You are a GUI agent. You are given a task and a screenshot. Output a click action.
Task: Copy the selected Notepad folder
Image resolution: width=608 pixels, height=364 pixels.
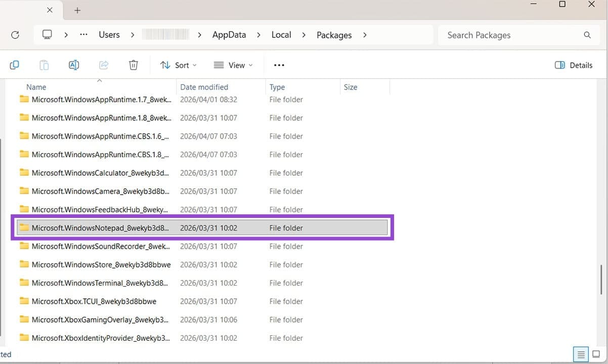(x=14, y=65)
